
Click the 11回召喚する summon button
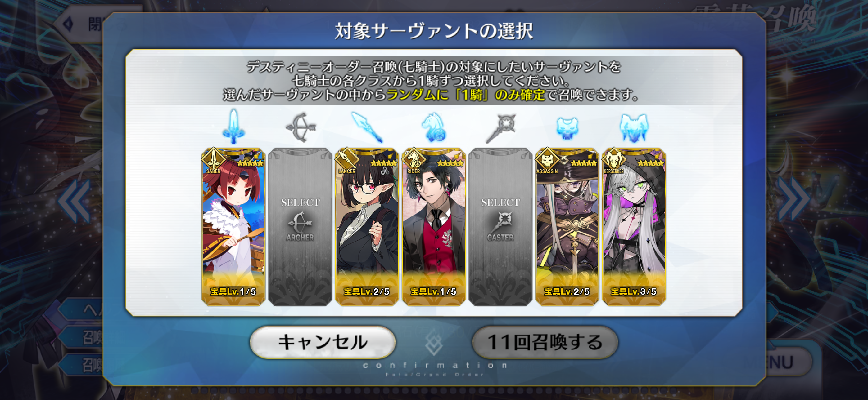[x=545, y=342]
